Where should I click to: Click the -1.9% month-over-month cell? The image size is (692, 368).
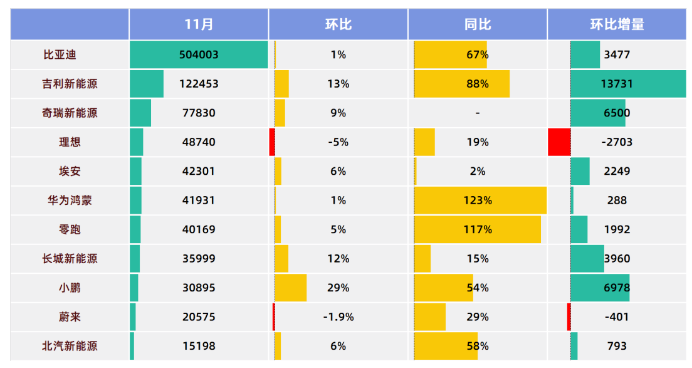pyautogui.click(x=338, y=317)
